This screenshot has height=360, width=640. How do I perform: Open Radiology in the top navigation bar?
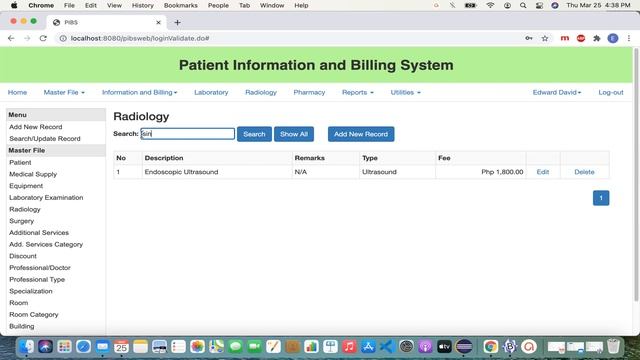(261, 92)
